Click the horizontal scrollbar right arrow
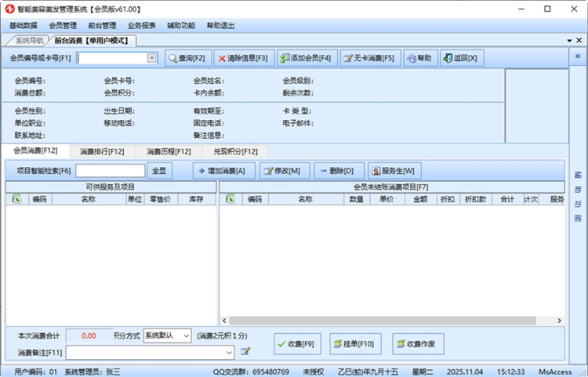This screenshot has height=377, width=588. point(560,321)
